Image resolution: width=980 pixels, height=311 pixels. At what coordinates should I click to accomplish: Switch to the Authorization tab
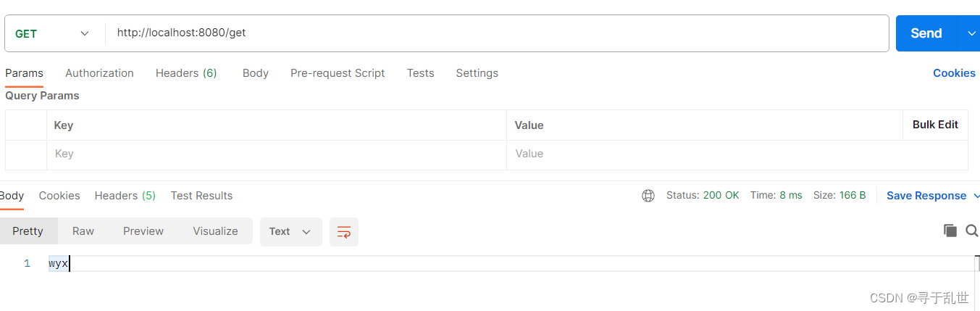[99, 73]
